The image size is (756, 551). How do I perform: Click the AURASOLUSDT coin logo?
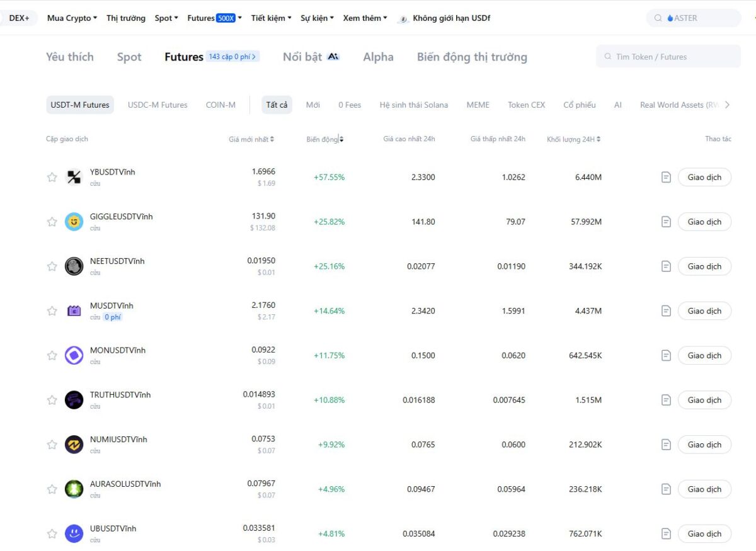[x=74, y=489]
